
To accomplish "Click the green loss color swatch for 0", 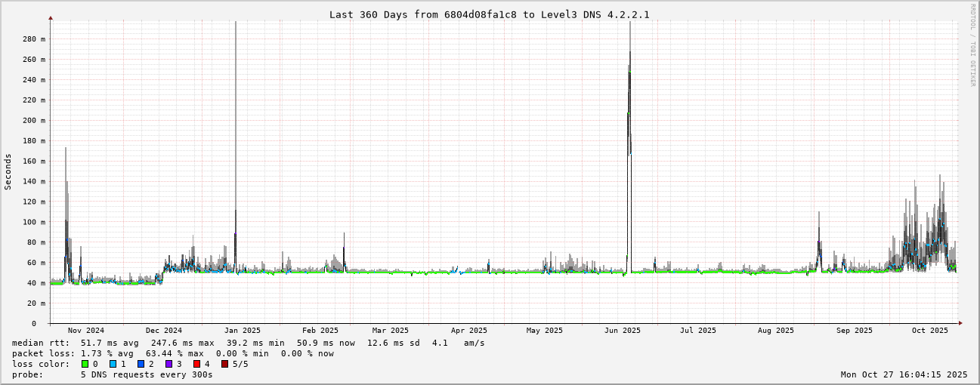I will (85, 364).
